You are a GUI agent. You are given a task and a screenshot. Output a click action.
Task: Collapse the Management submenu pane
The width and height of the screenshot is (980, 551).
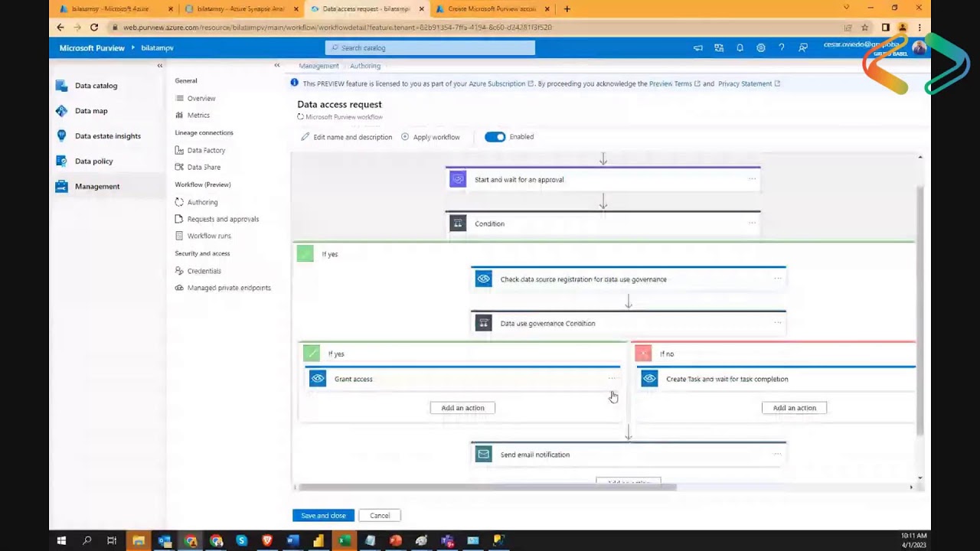tap(277, 66)
